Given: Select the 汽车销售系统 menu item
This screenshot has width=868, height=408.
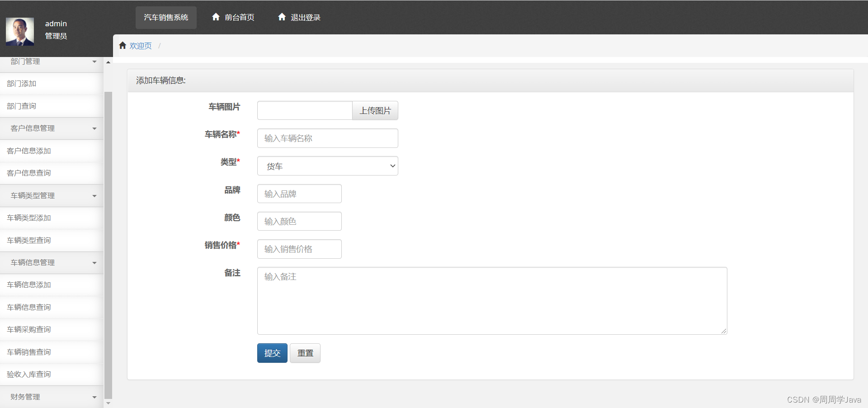Looking at the screenshot, I should pyautogui.click(x=165, y=17).
